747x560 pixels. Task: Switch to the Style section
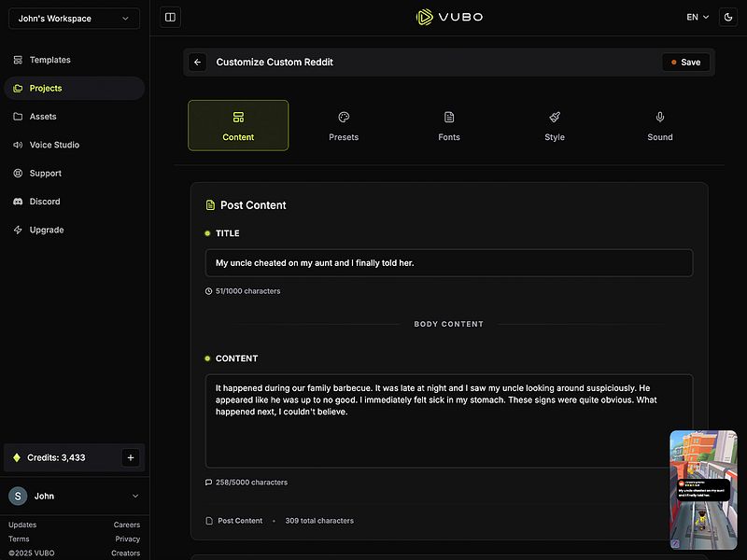[555, 125]
